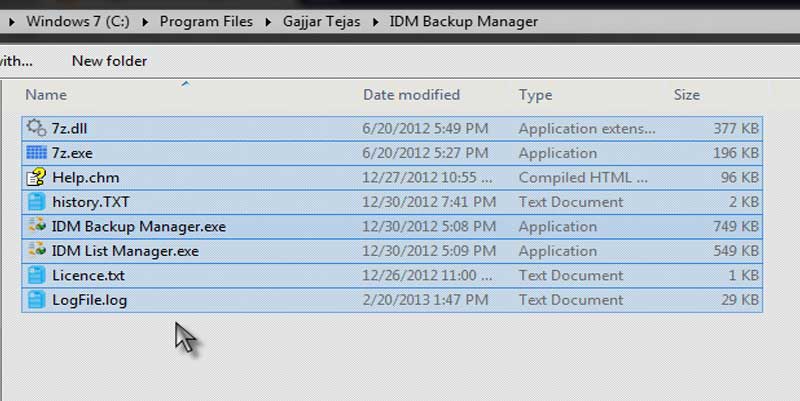Select the 7z.exe file name
This screenshot has height=401, width=800.
[72, 153]
